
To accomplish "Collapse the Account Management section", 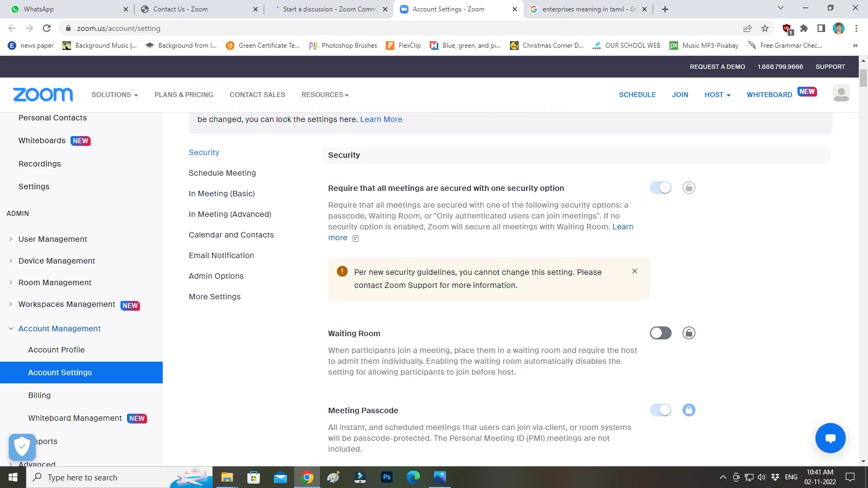I will coord(10,329).
